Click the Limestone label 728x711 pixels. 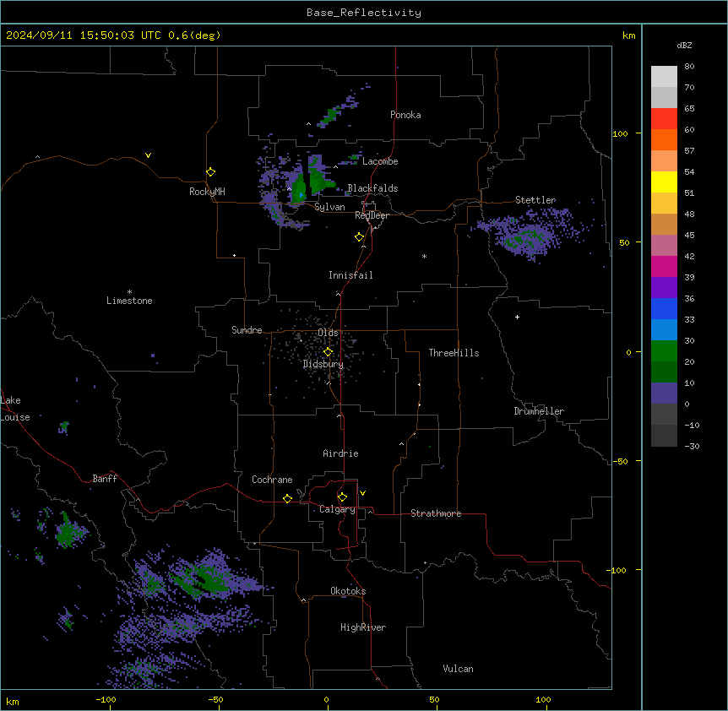129,301
